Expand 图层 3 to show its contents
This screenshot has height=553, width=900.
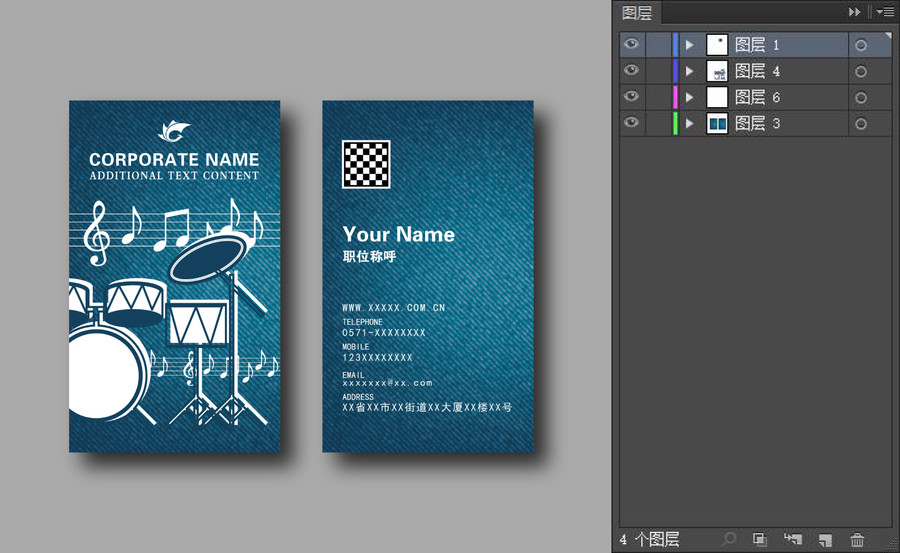coord(689,123)
